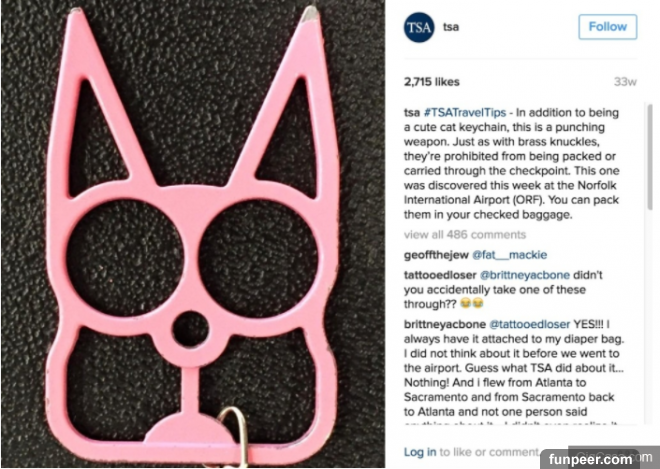Open brittneyacbone's commenter profile

pyautogui.click(x=444, y=325)
